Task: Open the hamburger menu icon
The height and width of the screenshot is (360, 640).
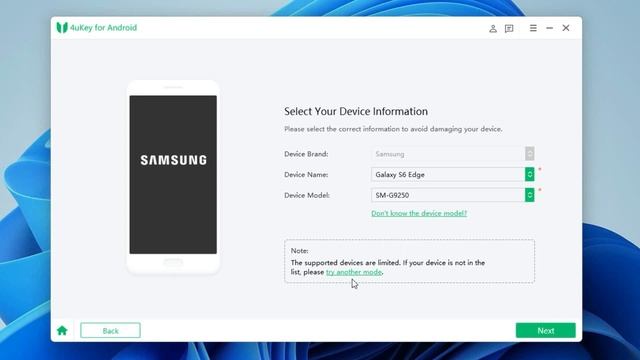Action: pos(533,28)
